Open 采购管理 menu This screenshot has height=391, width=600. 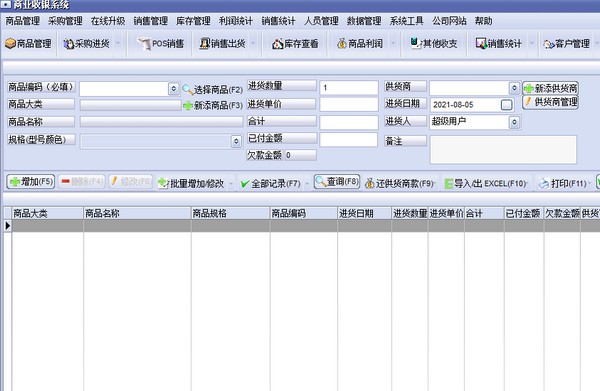click(x=65, y=21)
